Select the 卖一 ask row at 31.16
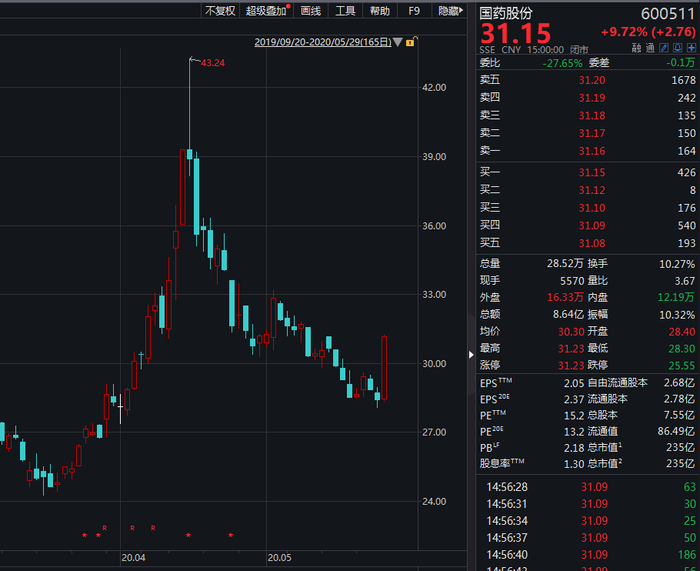This screenshot has width=700, height=571. coord(588,151)
